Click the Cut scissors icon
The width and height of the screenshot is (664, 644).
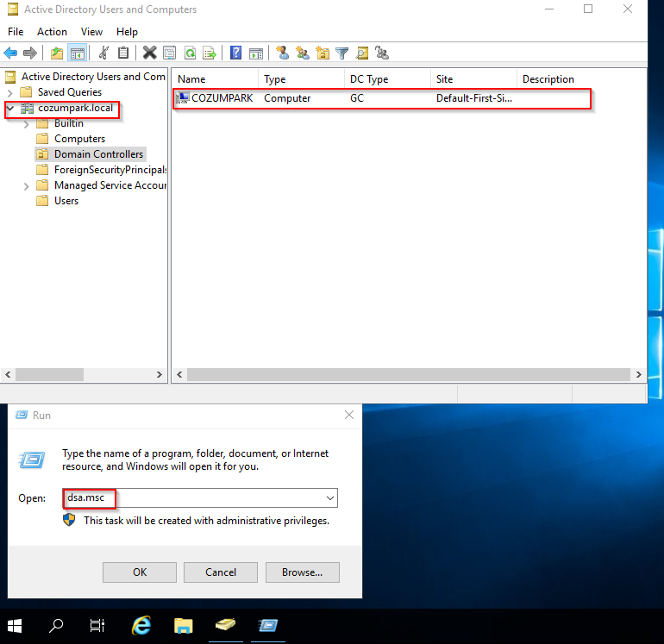(103, 53)
